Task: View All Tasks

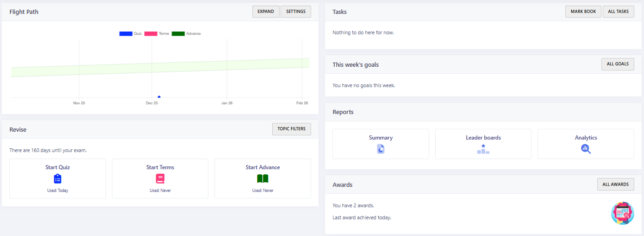Action: click(x=619, y=12)
